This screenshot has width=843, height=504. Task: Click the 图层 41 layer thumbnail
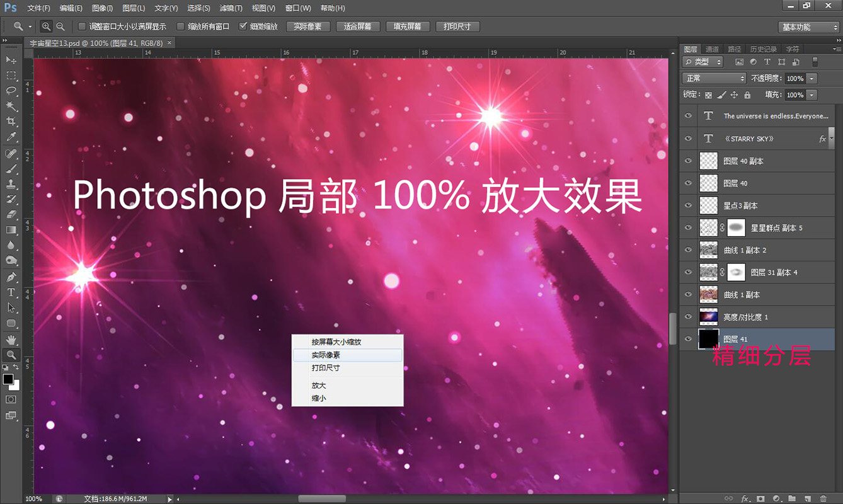pos(709,339)
